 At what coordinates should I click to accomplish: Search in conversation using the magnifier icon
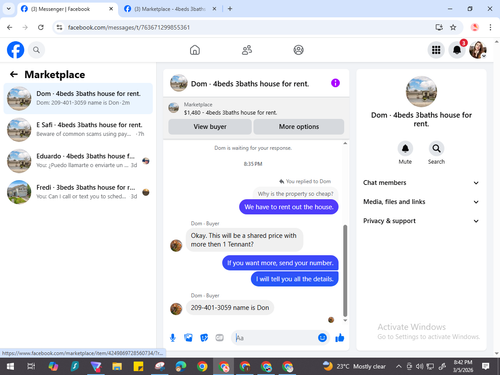click(436, 148)
